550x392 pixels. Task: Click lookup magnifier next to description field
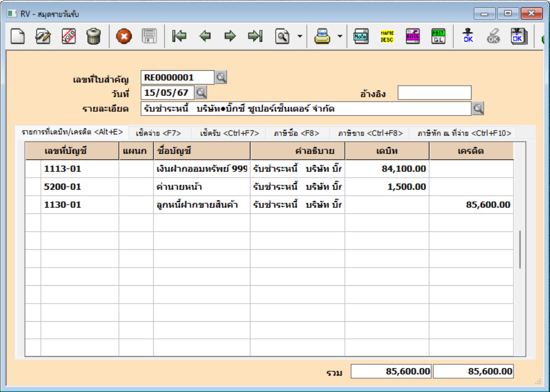tap(478, 108)
